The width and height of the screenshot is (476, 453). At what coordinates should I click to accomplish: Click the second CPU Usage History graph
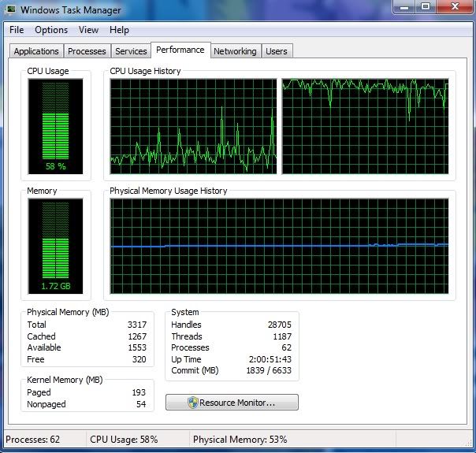(x=365, y=126)
